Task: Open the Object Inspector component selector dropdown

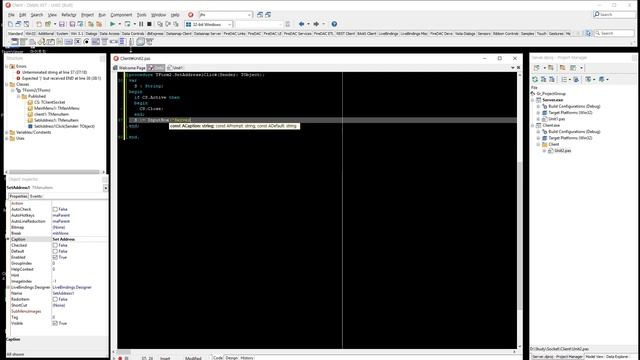Action: [105, 188]
